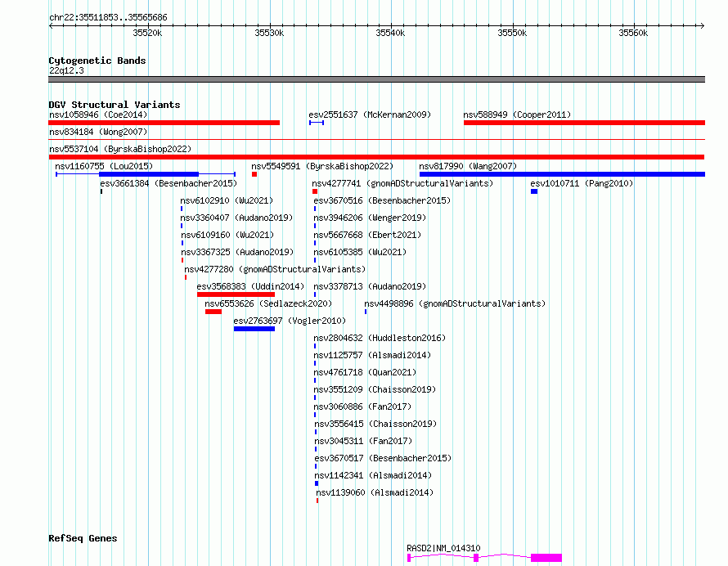Open nsv3946206 (Wenger2019) variant

coord(370,218)
